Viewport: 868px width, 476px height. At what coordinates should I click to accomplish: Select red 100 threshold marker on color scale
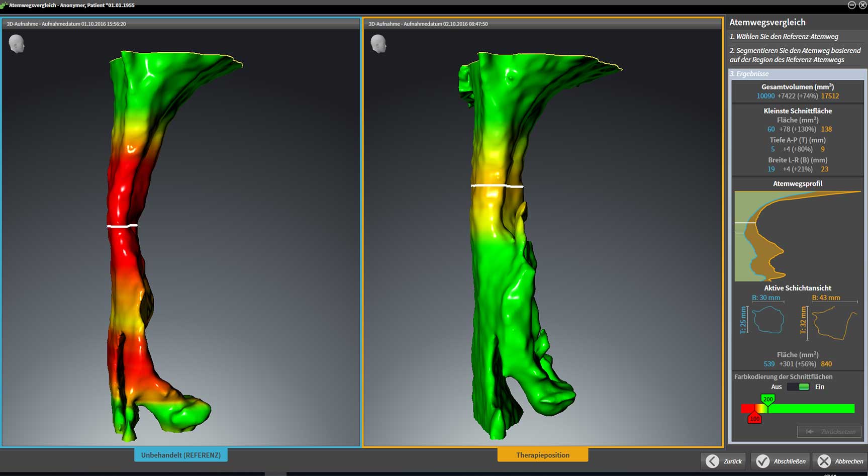(754, 418)
